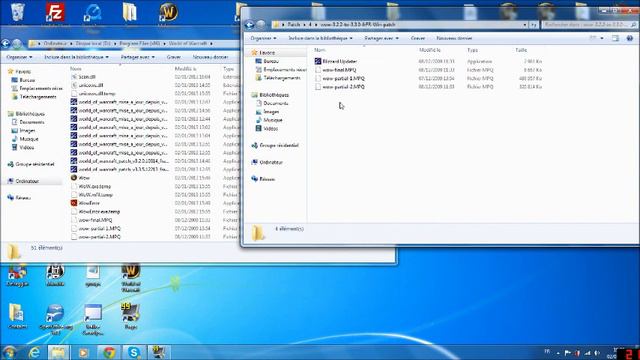
Task: Sort by Taille column in patch window
Action: 521,50
